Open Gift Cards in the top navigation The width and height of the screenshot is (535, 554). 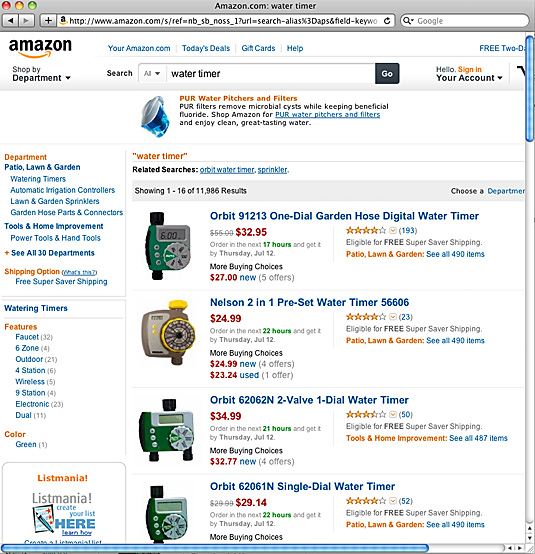click(258, 48)
